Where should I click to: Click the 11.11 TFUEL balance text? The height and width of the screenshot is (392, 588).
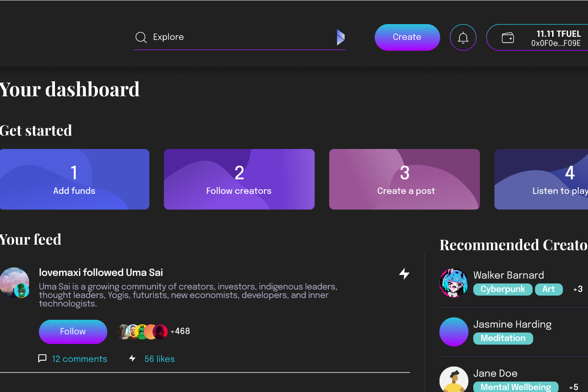(x=558, y=34)
